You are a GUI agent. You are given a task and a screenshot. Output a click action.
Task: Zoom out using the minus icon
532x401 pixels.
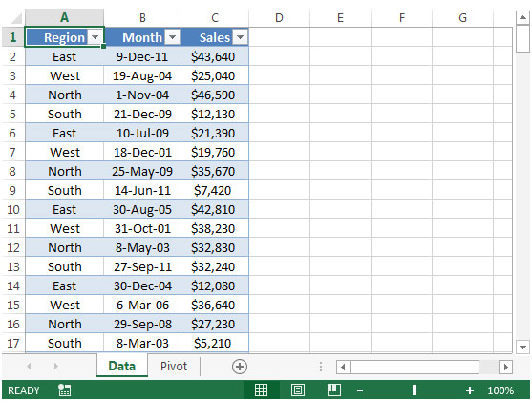point(360,390)
